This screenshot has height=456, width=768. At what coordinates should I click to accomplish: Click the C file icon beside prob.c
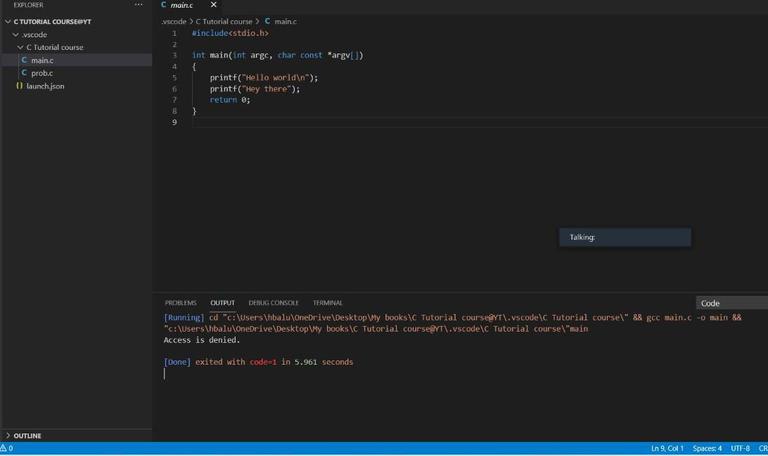24,73
